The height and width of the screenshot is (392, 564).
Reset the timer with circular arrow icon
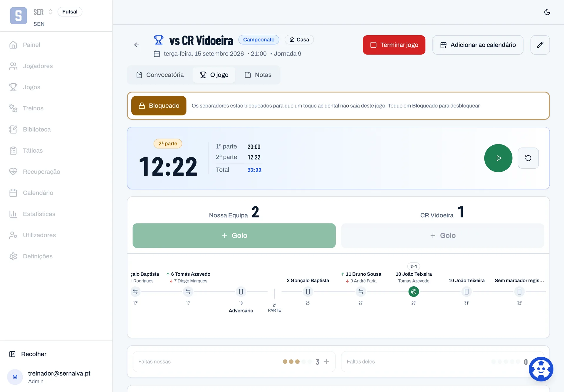click(x=528, y=158)
